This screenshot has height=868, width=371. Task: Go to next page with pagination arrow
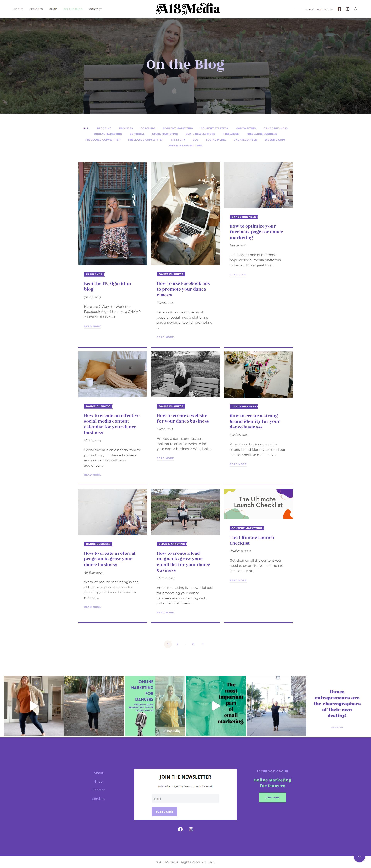pos(203,644)
